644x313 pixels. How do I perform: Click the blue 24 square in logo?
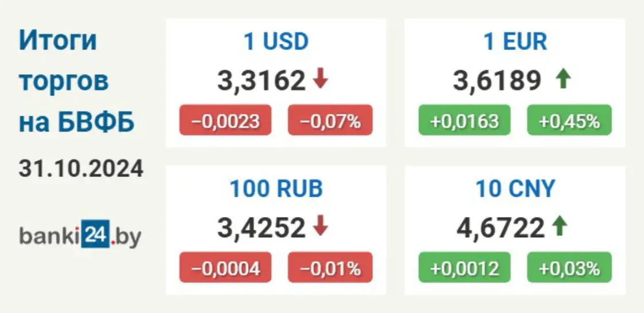95,237
